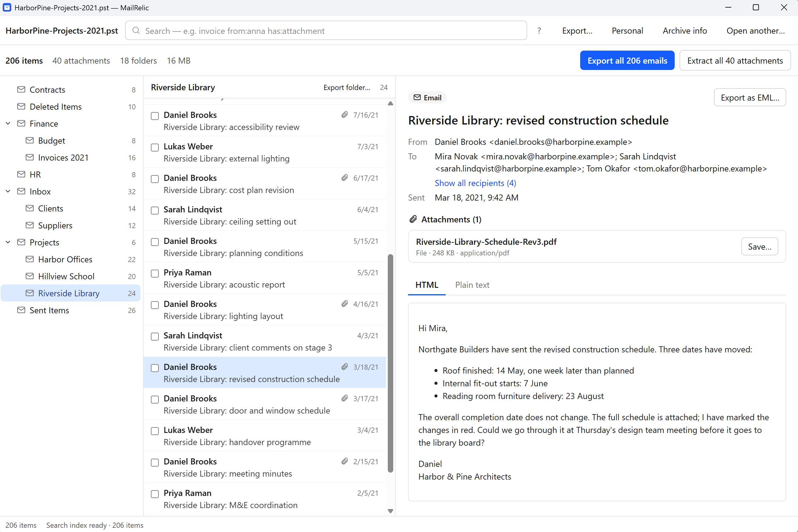Click the MailRelic app icon in title bar
This screenshot has width=798, height=532.
click(7, 8)
